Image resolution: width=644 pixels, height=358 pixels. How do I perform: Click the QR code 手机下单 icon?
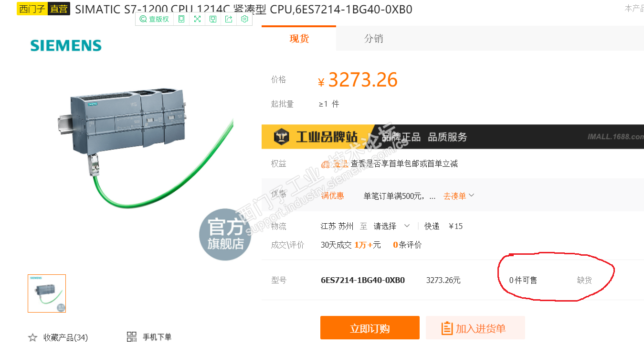click(132, 337)
